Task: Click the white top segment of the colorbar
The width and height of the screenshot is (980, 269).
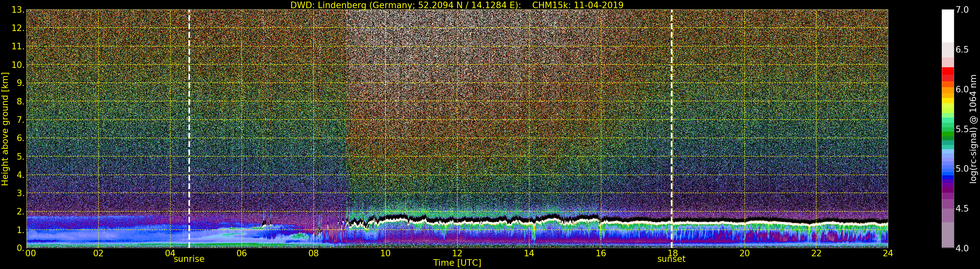Action: click(948, 26)
